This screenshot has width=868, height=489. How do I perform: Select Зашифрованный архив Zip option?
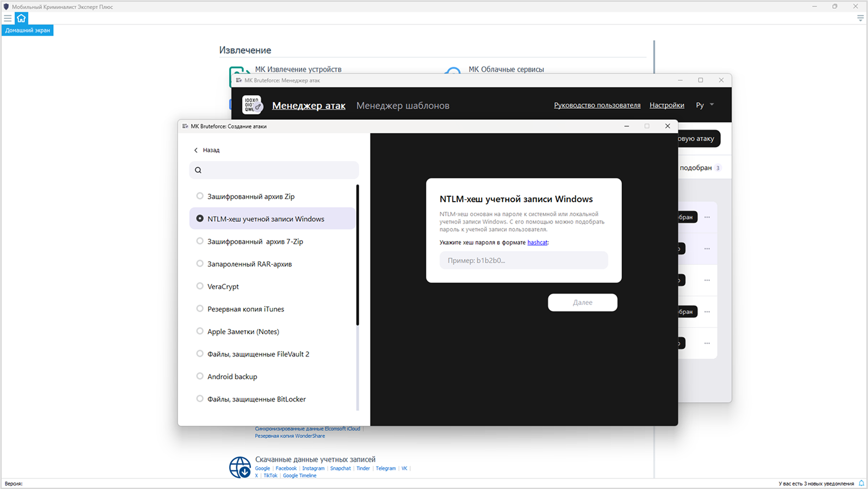pyautogui.click(x=272, y=196)
